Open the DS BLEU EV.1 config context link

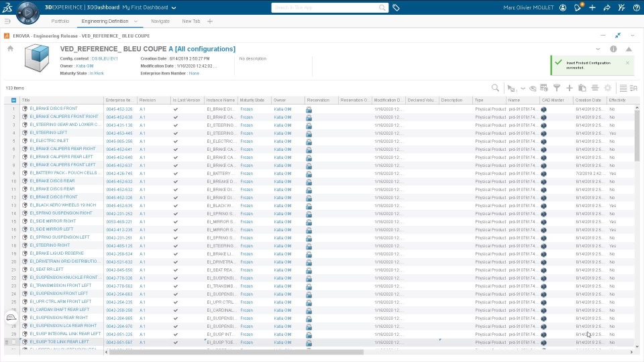(105, 59)
